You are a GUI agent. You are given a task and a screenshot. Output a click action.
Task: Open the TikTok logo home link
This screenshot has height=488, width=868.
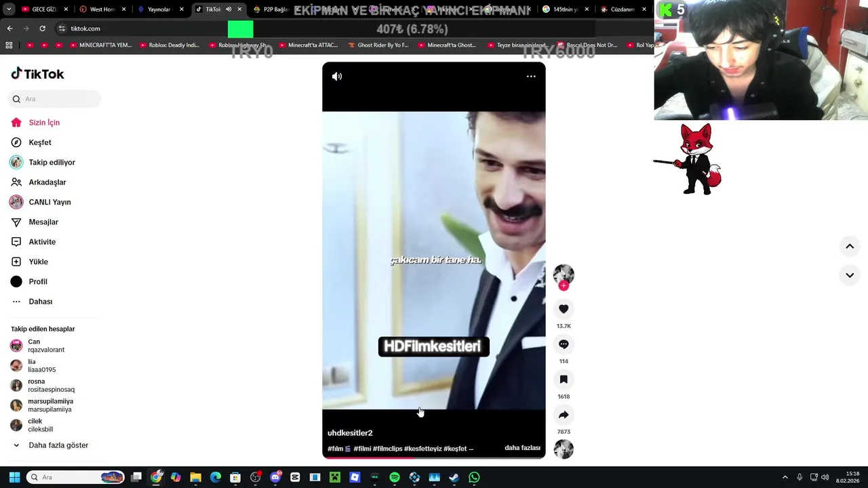[37, 74]
